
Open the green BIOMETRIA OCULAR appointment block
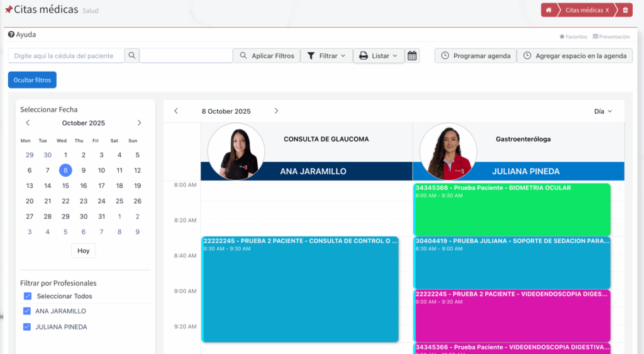coord(512,210)
